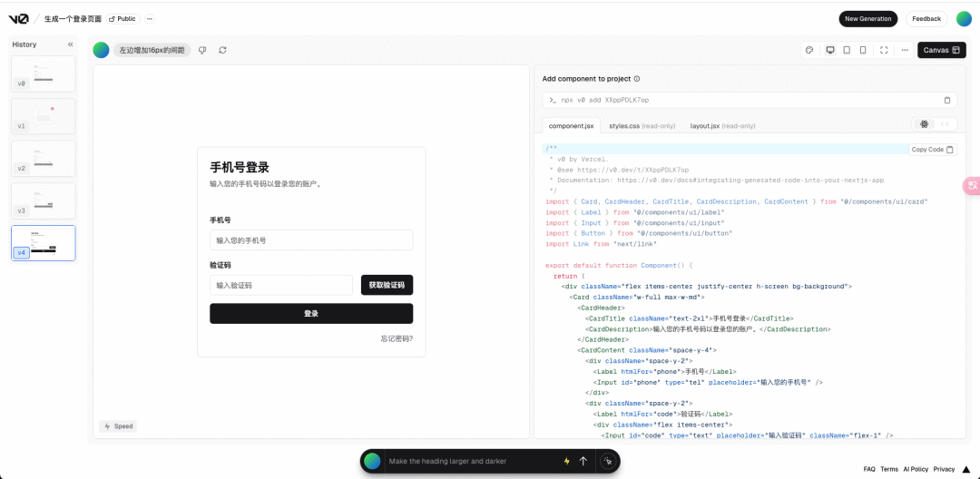
Task: Switch to mobile preview view
Action: (863, 50)
